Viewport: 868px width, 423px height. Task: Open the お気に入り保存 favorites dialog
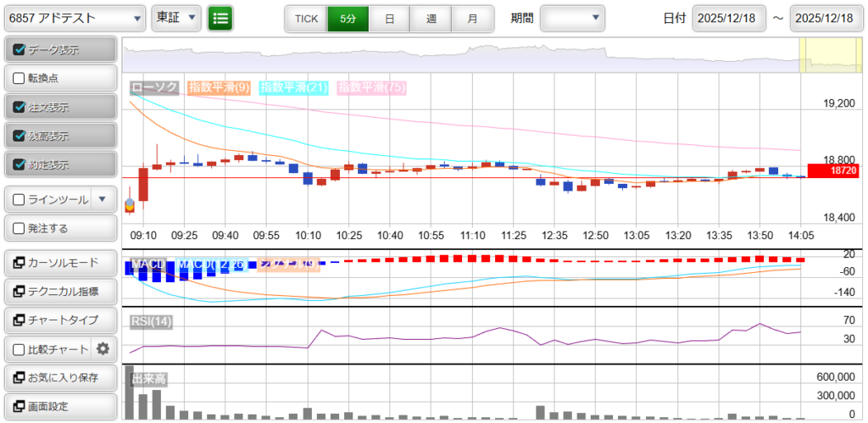(x=59, y=377)
